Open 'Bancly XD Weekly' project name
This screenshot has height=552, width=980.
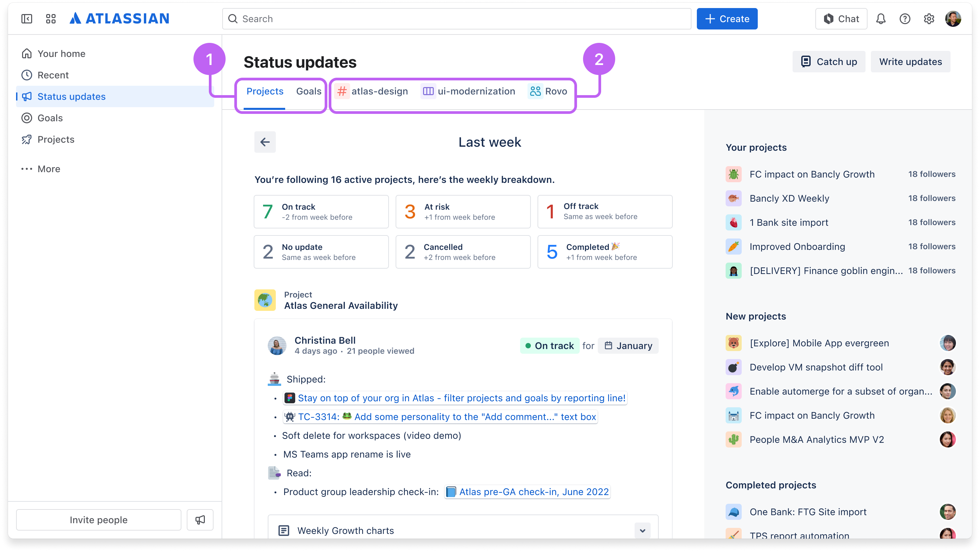tap(790, 198)
